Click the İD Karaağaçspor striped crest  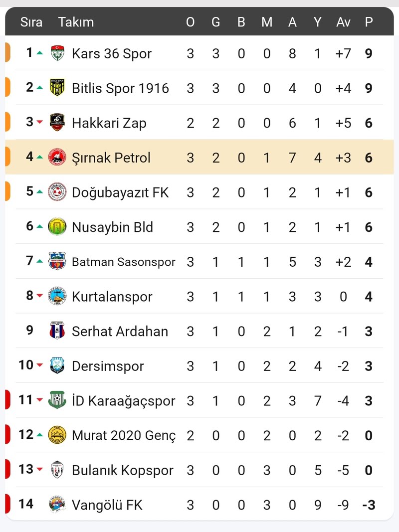click(57, 400)
